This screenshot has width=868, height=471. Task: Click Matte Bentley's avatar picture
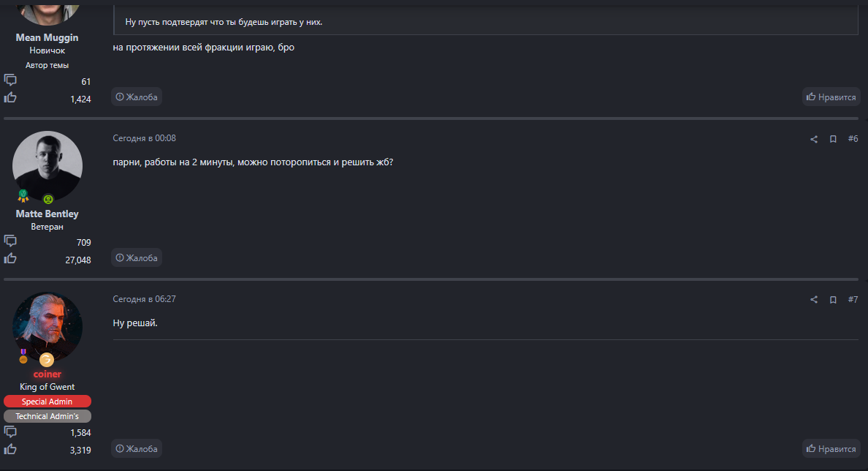click(x=47, y=165)
